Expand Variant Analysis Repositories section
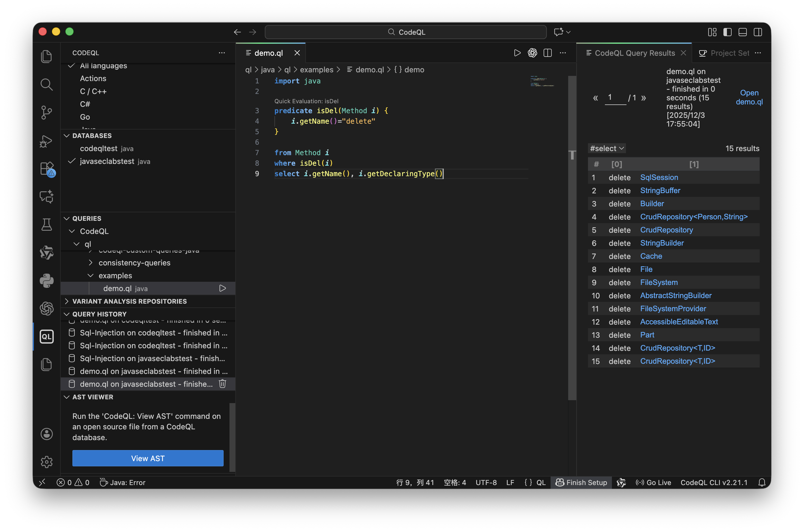This screenshot has height=532, width=804. coord(129,301)
